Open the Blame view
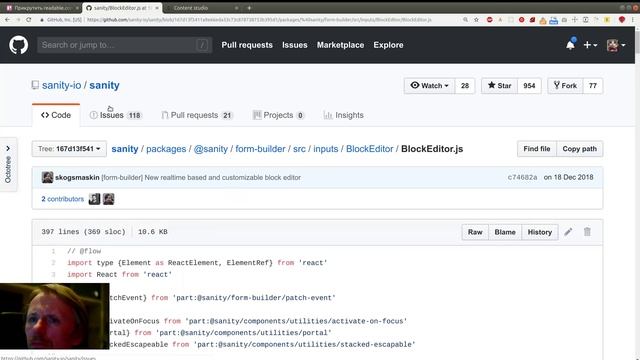Viewport: 640px width, 360px height. click(x=505, y=232)
